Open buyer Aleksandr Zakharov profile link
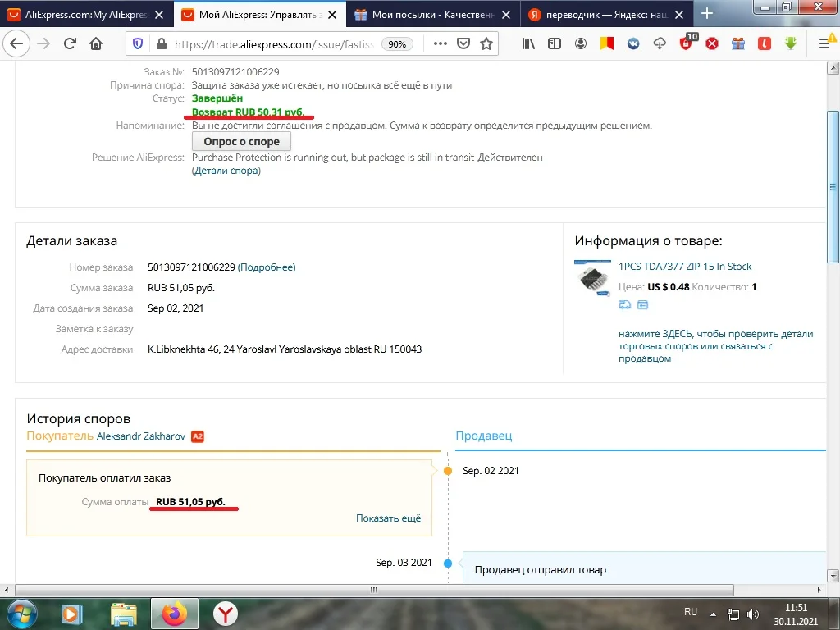 point(141,436)
